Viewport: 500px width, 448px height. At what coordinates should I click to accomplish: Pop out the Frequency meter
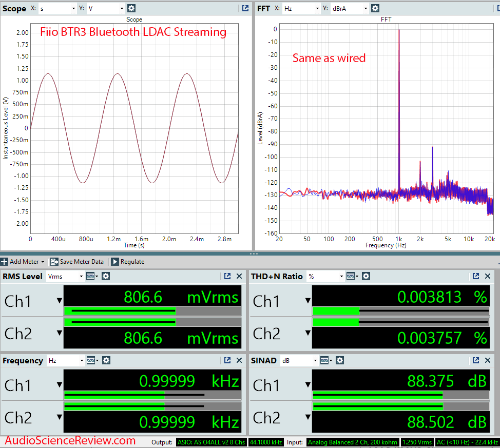[227, 360]
